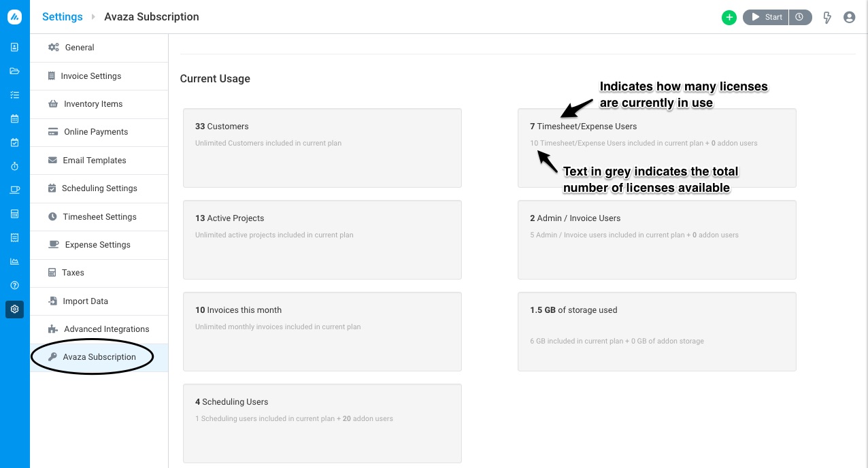Viewport: 868px width, 468px height.
Task: Start the timer with the Start button
Action: coord(766,17)
